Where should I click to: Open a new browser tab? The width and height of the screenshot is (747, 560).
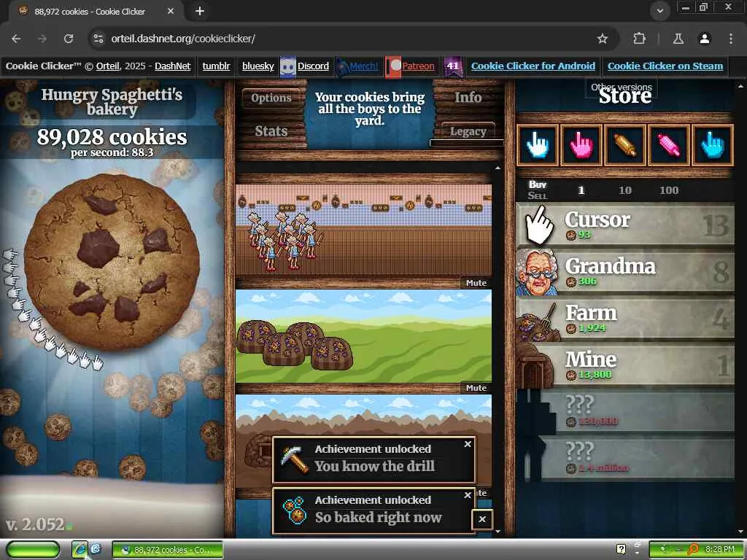(x=200, y=11)
